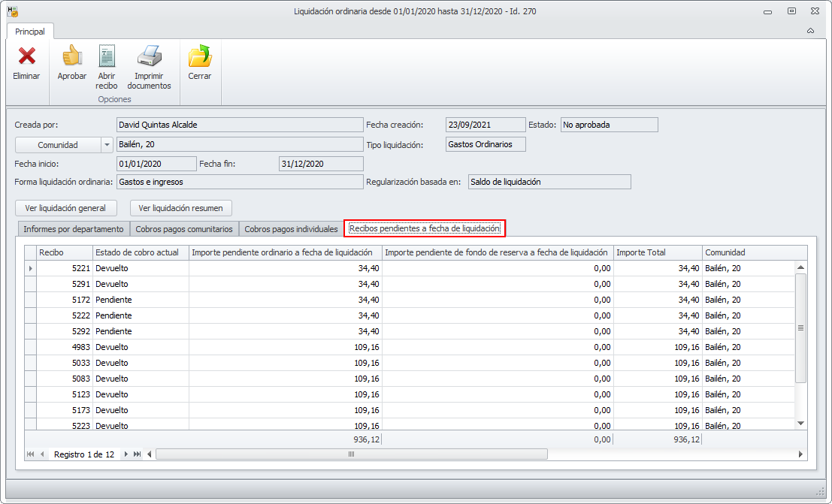Click the Comunidad button
Screen dimensions: 832x504
click(x=58, y=145)
